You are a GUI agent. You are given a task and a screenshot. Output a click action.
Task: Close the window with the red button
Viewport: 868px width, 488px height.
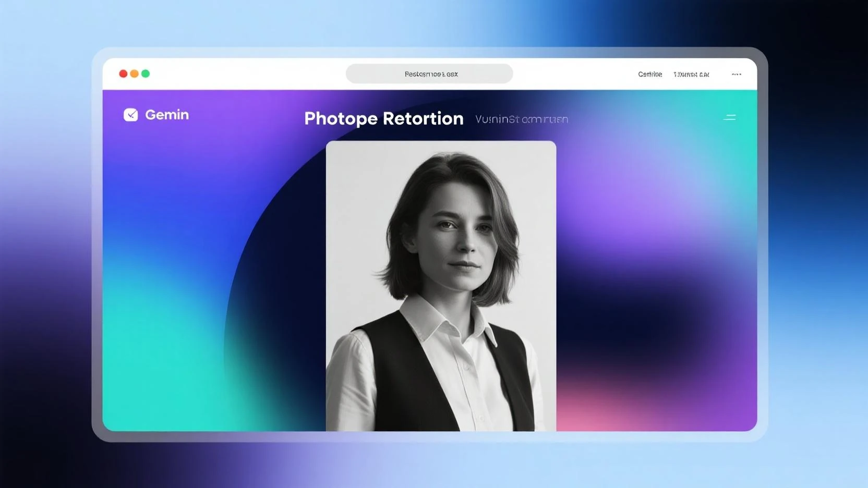(123, 74)
